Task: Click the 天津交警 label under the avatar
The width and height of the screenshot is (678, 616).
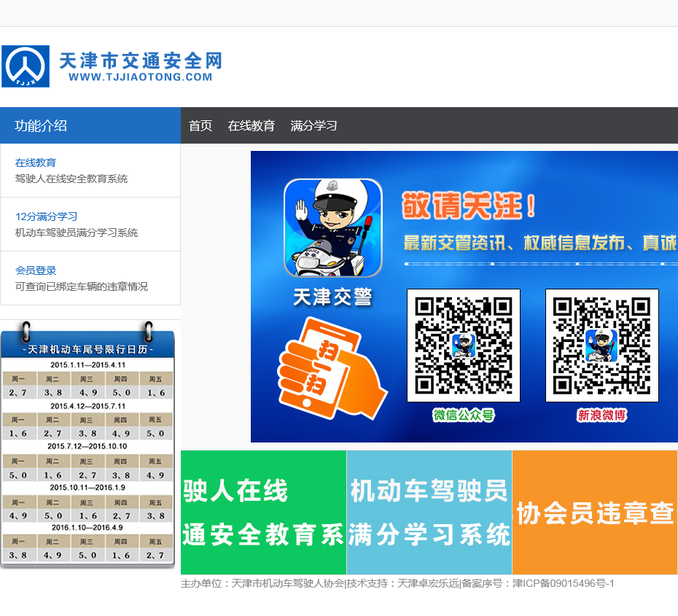Action: 332,297
